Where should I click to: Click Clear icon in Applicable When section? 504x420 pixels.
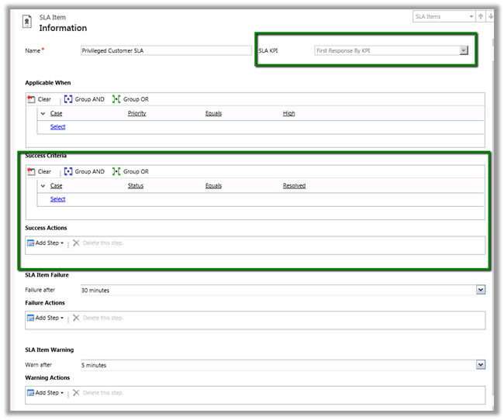(x=32, y=99)
